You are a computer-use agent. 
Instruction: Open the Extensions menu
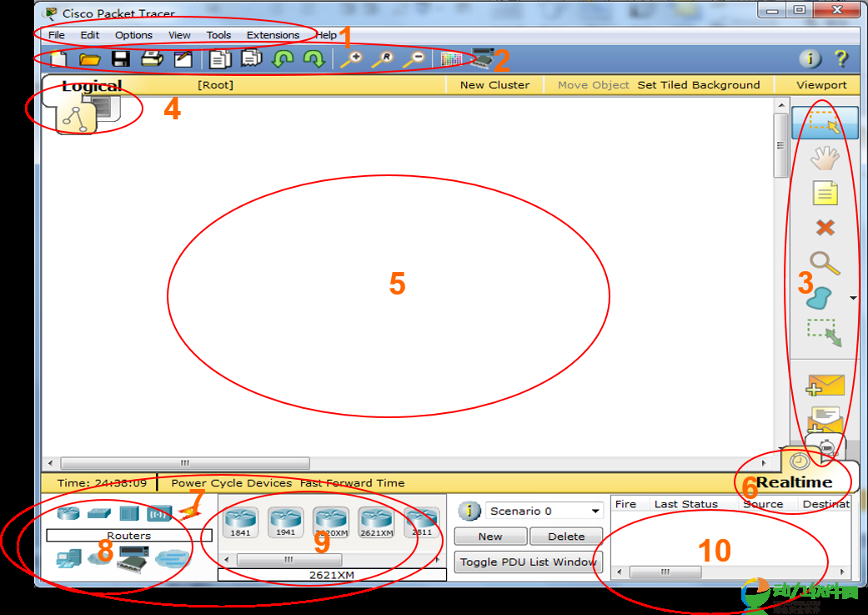click(x=273, y=35)
